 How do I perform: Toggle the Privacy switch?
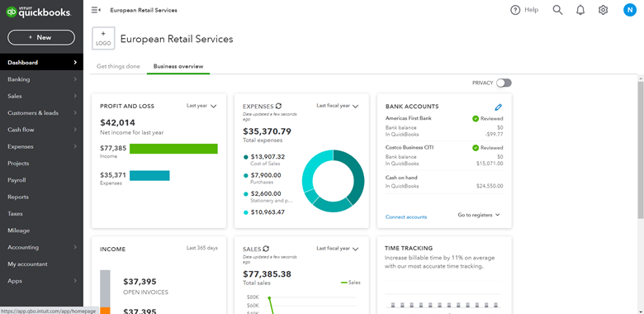(x=504, y=83)
